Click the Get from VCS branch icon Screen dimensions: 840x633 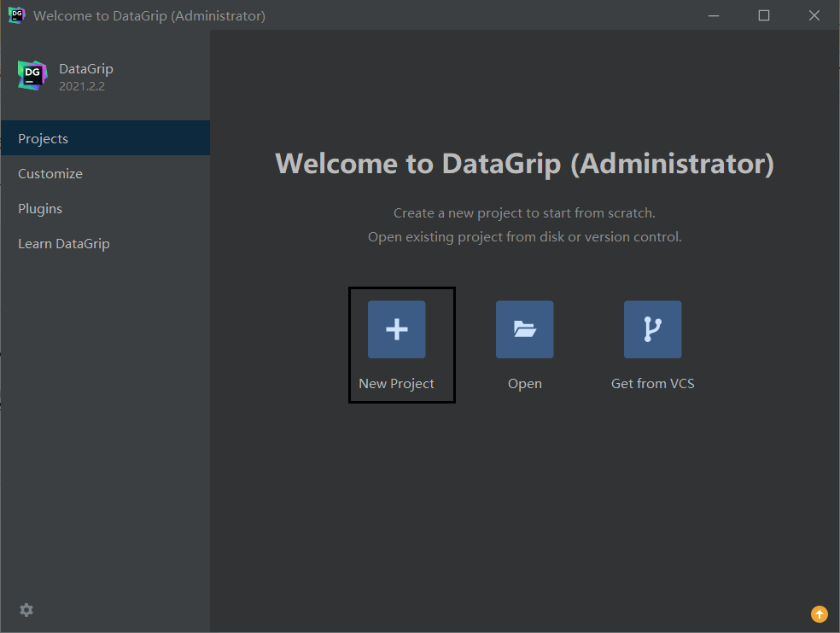coord(652,329)
